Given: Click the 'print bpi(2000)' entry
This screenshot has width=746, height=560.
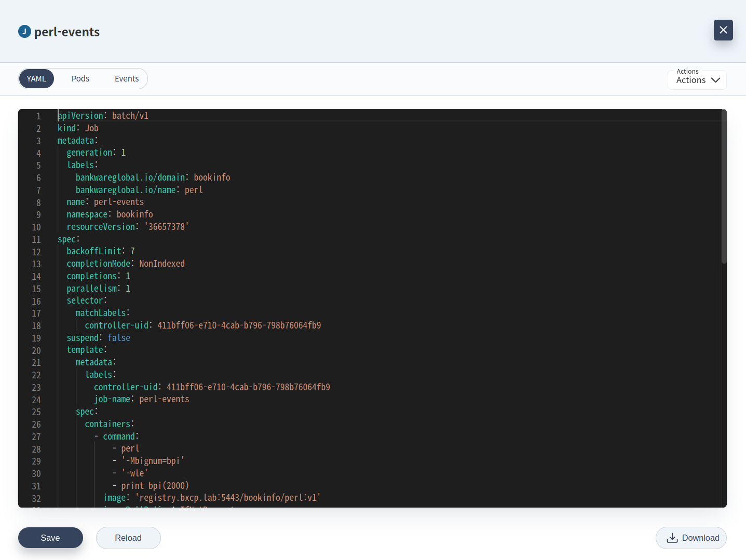Looking at the screenshot, I should coord(155,486).
